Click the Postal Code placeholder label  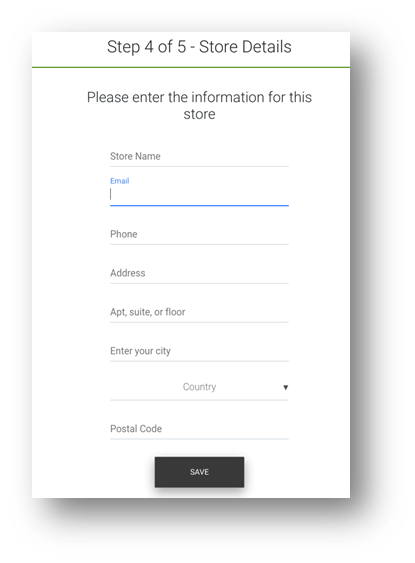tap(136, 429)
